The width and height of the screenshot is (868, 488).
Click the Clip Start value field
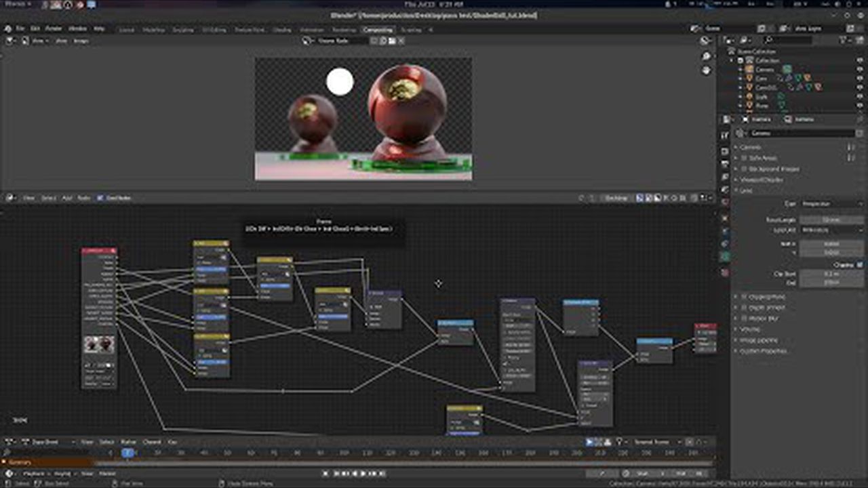coord(831,274)
